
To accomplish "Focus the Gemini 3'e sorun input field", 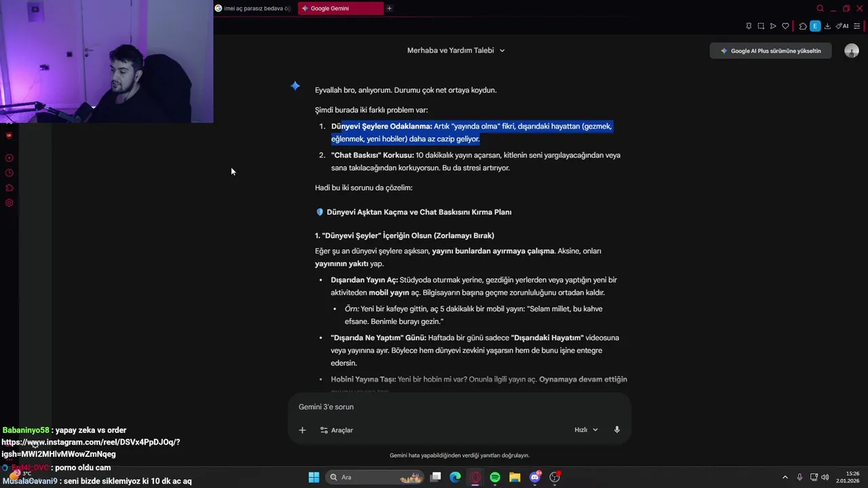I will [x=460, y=407].
